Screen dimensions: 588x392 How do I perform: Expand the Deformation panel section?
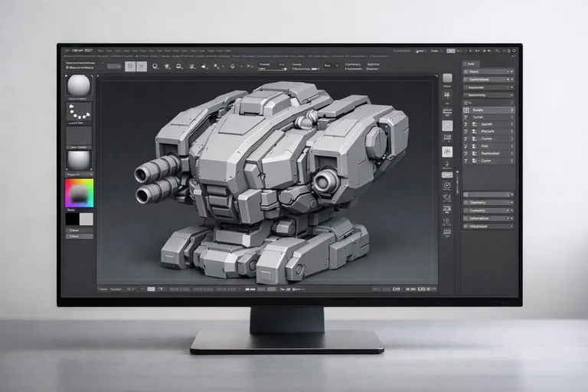(488, 218)
